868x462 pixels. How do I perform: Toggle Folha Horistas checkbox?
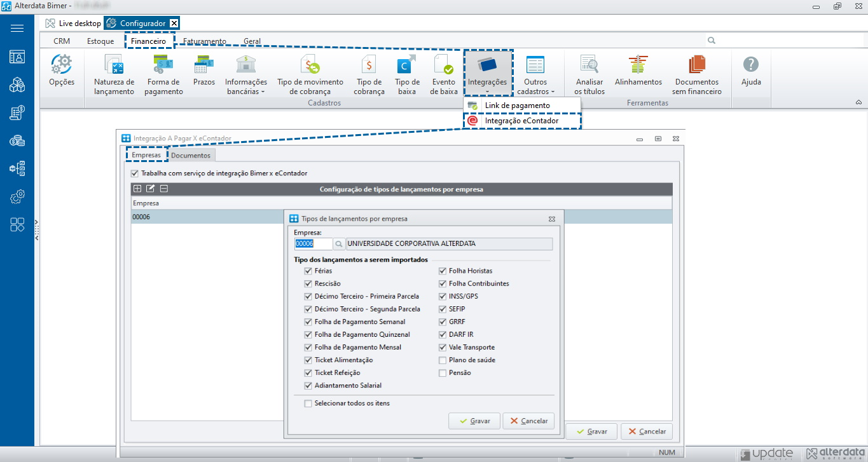(x=443, y=271)
